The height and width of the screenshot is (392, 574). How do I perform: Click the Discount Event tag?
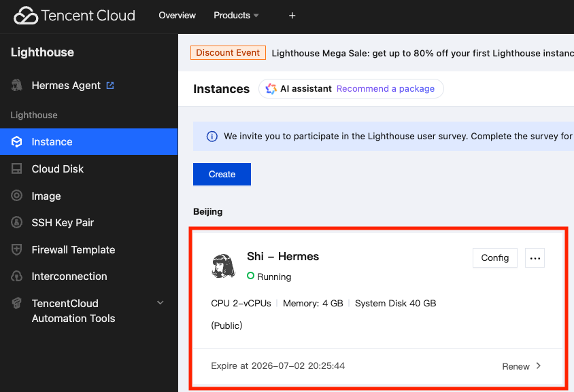pos(228,53)
